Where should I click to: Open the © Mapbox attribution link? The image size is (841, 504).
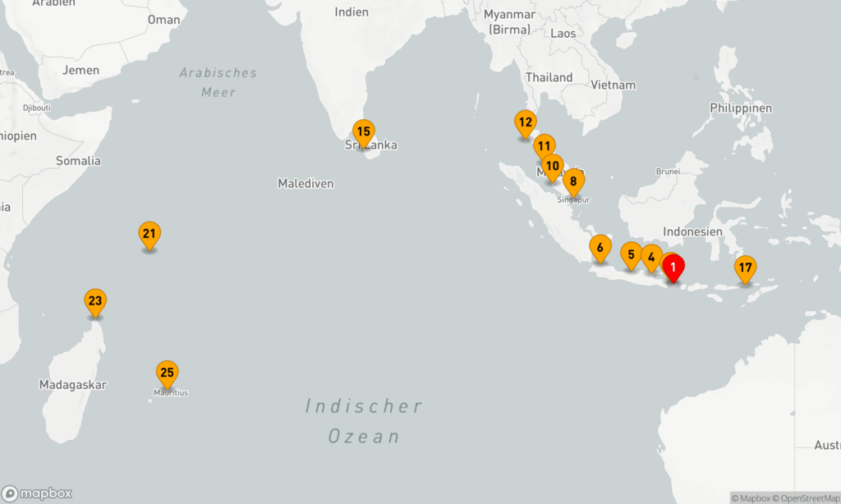(x=751, y=497)
